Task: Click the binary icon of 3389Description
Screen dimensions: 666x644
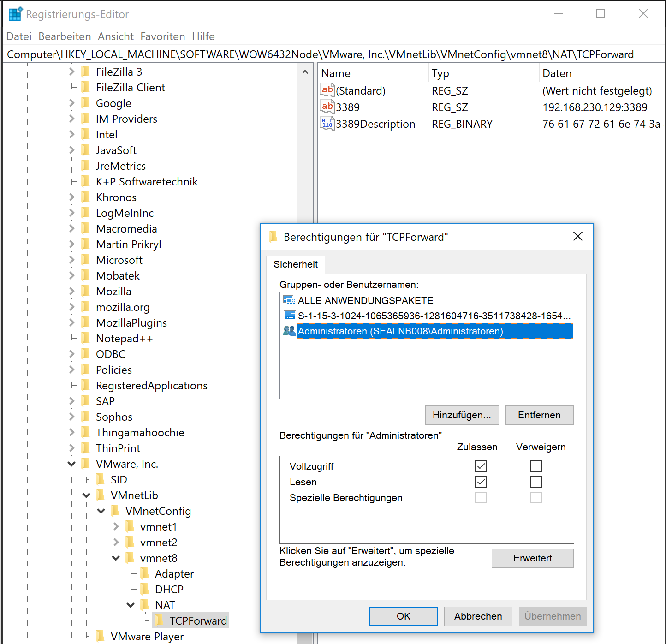Action: click(327, 123)
